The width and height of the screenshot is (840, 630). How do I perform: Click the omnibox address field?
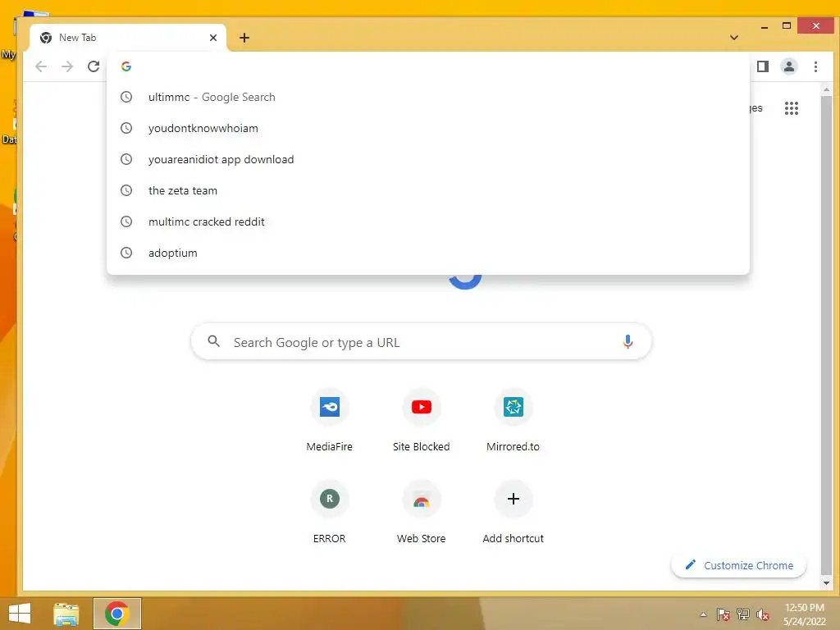pos(428,66)
